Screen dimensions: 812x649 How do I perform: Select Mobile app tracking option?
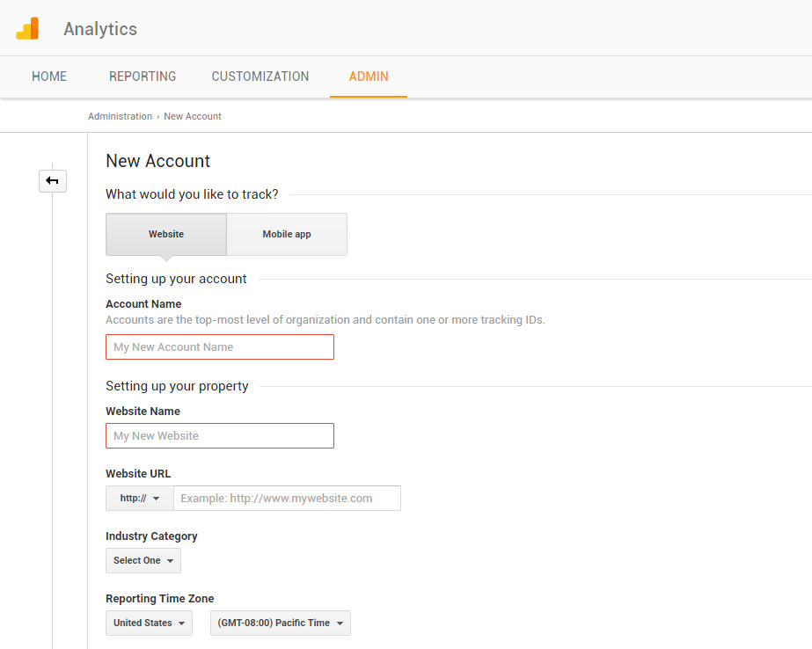pyautogui.click(x=287, y=234)
